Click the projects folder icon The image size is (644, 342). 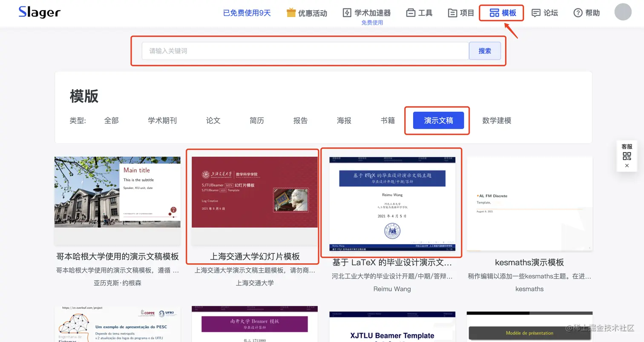(x=452, y=13)
